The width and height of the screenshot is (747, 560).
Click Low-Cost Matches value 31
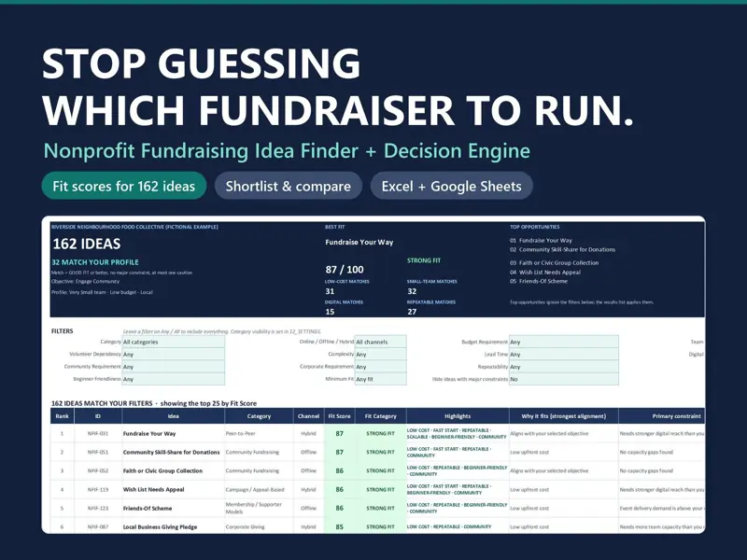pyautogui.click(x=330, y=291)
